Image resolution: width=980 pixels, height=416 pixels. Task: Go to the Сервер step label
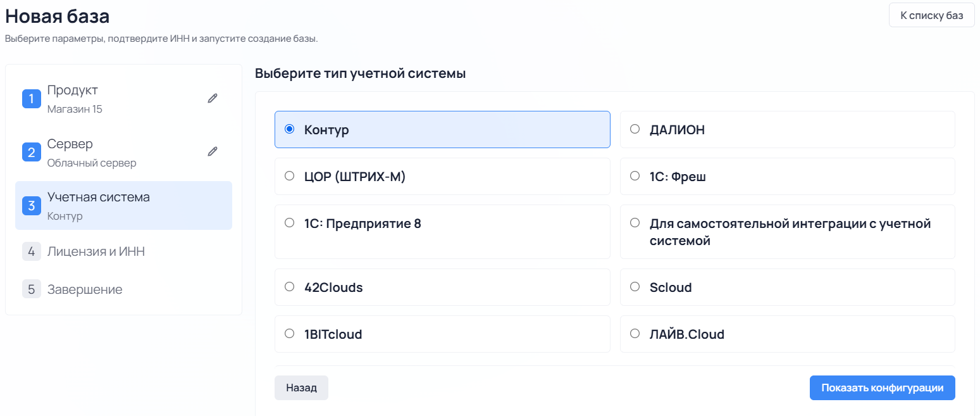click(70, 144)
